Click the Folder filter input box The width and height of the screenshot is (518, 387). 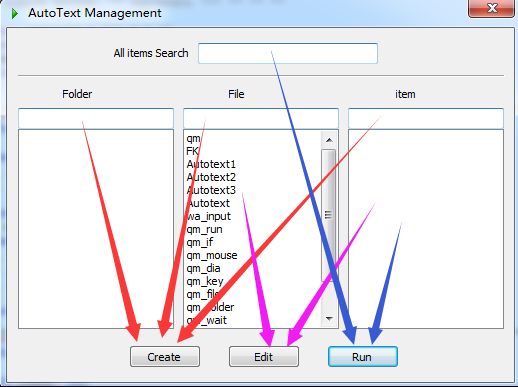point(96,118)
